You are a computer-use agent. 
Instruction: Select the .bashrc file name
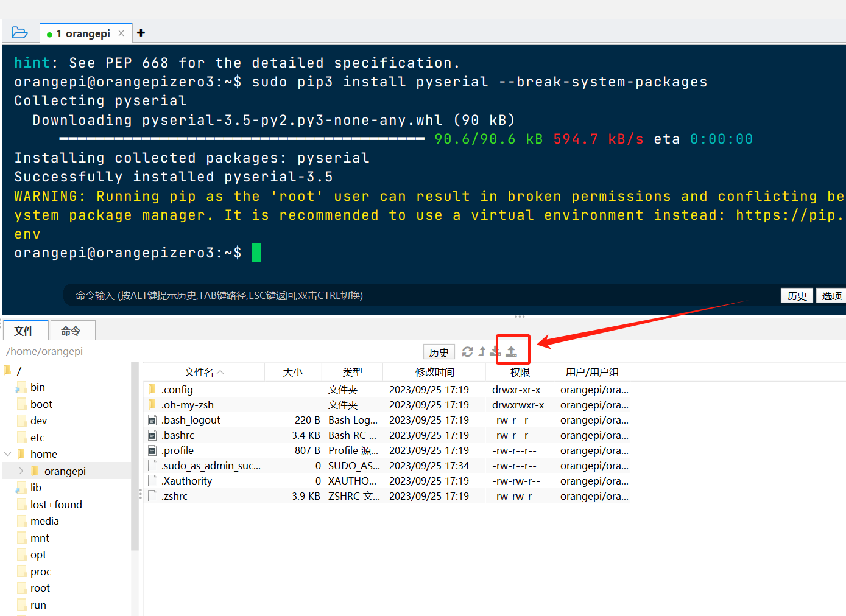[177, 435]
